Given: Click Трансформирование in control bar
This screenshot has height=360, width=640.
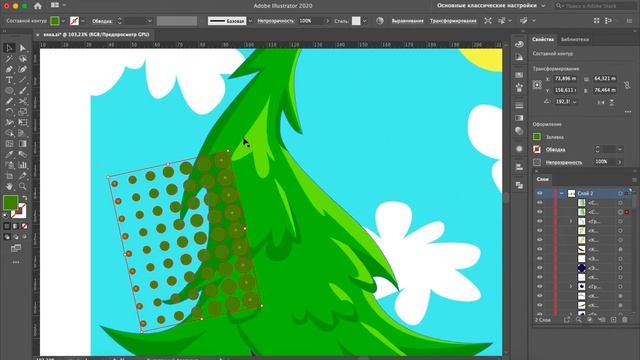Looking at the screenshot, I should (x=453, y=21).
